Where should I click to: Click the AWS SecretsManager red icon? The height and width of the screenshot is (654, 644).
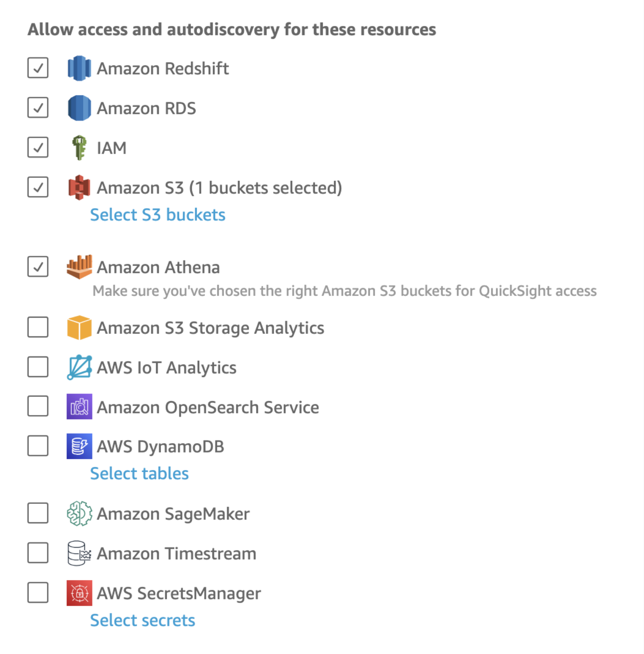click(x=79, y=593)
